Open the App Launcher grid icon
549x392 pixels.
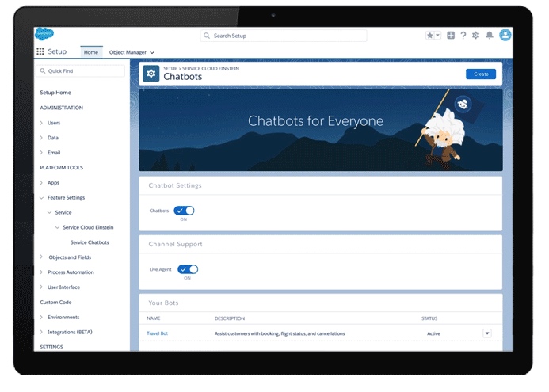(x=40, y=51)
